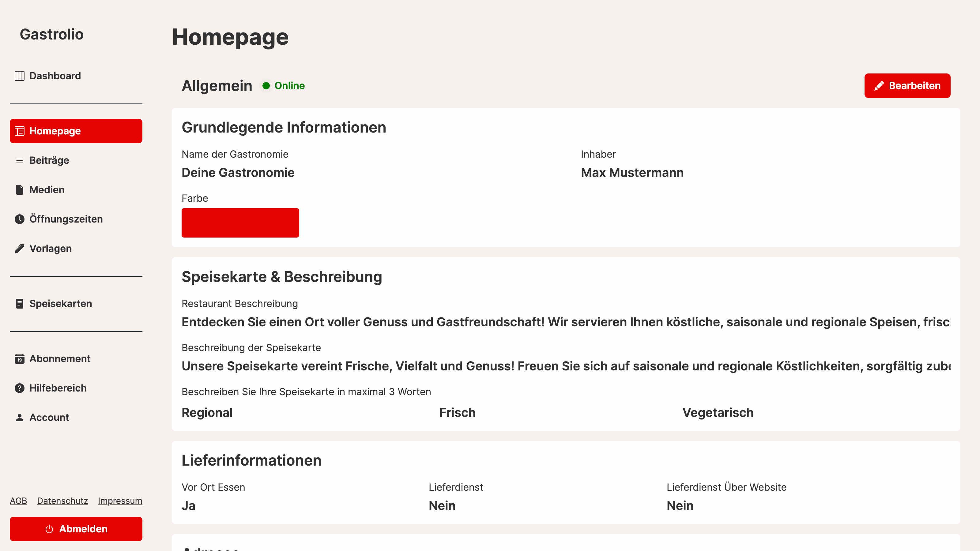The height and width of the screenshot is (551, 980).
Task: Click the Speisekarten icon in sidebar
Action: click(x=19, y=304)
